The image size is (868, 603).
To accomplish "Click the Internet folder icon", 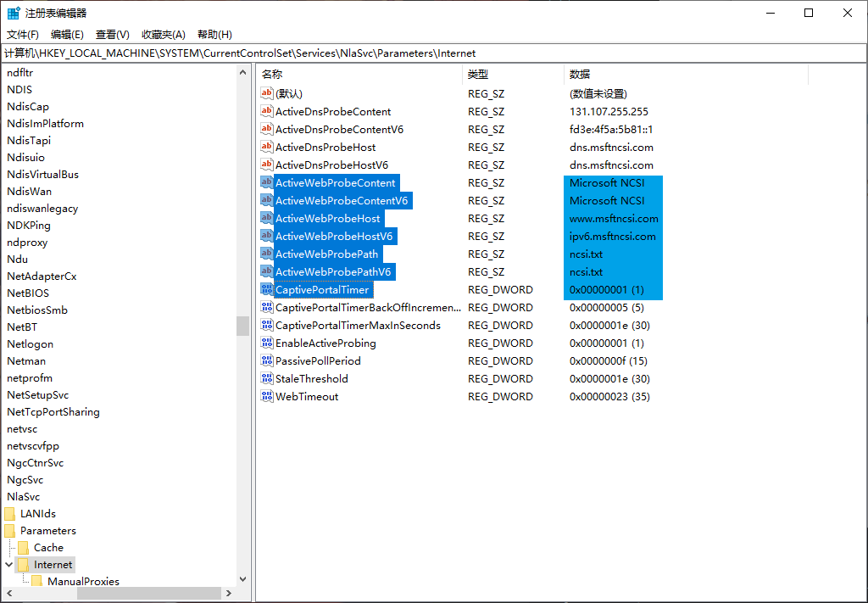I will click(23, 565).
